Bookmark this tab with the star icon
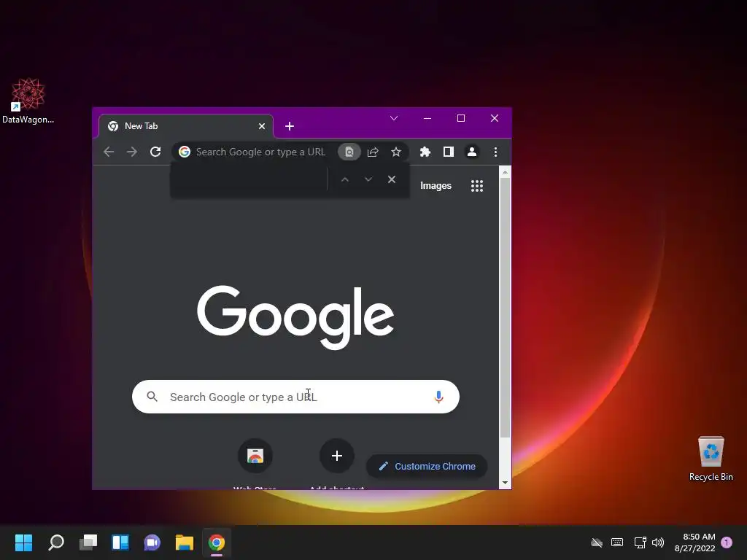This screenshot has width=747, height=560. 396,152
